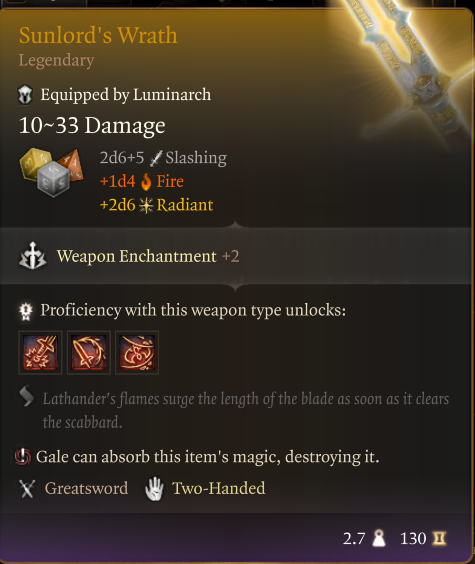The image size is (475, 564).
Task: Click the third weapon action skill icon
Action: (x=137, y=352)
